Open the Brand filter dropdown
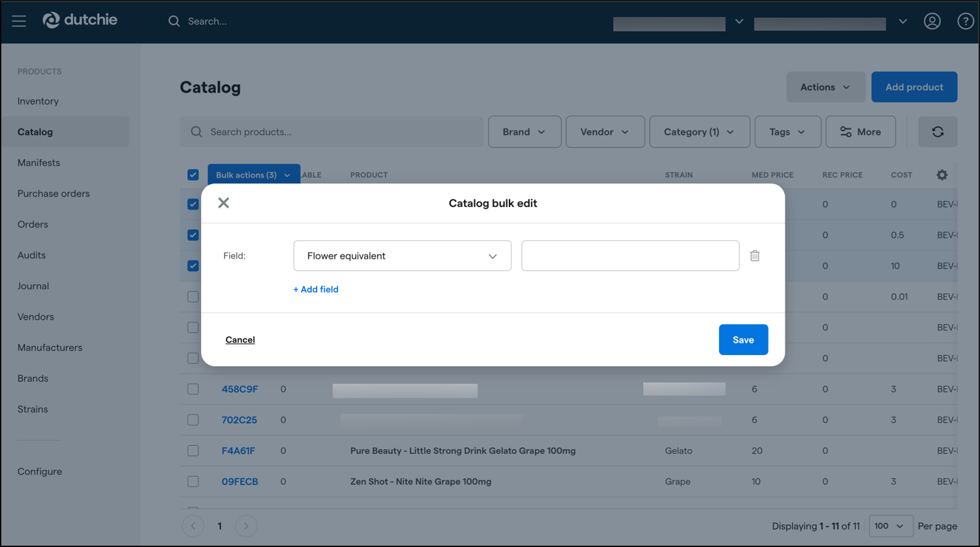980x547 pixels. tap(525, 132)
